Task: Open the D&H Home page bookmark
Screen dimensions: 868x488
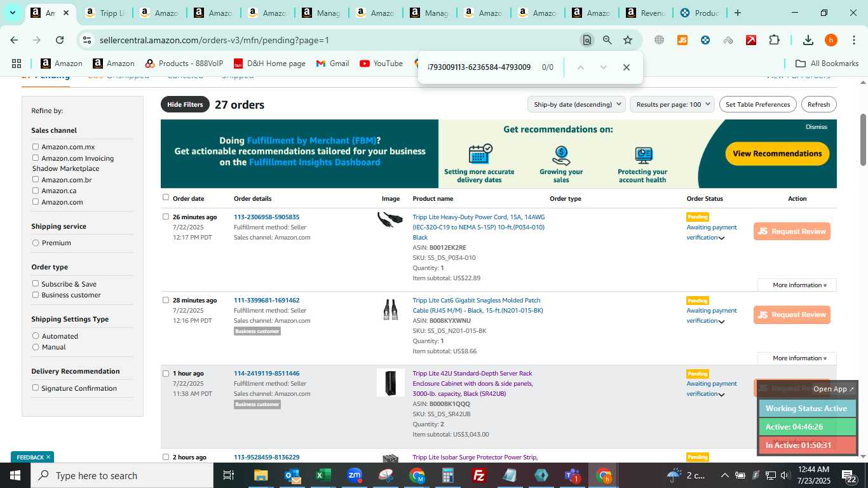Action: pyautogui.click(x=269, y=64)
